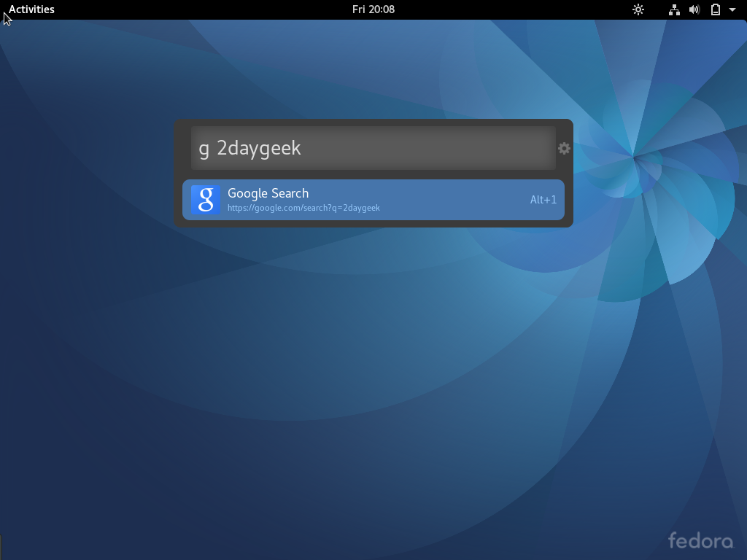Viewport: 747px width, 560px height.
Task: Click the wired network status icon
Action: pos(674,9)
